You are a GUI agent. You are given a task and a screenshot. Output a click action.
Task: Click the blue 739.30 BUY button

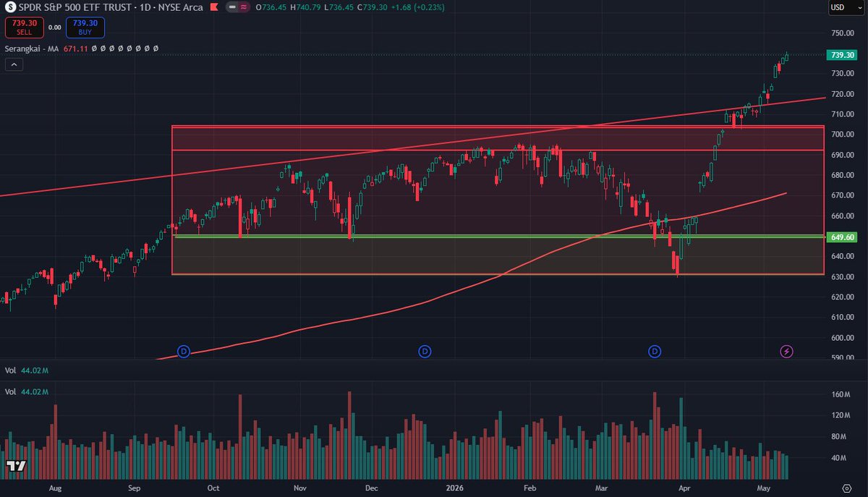[85, 27]
